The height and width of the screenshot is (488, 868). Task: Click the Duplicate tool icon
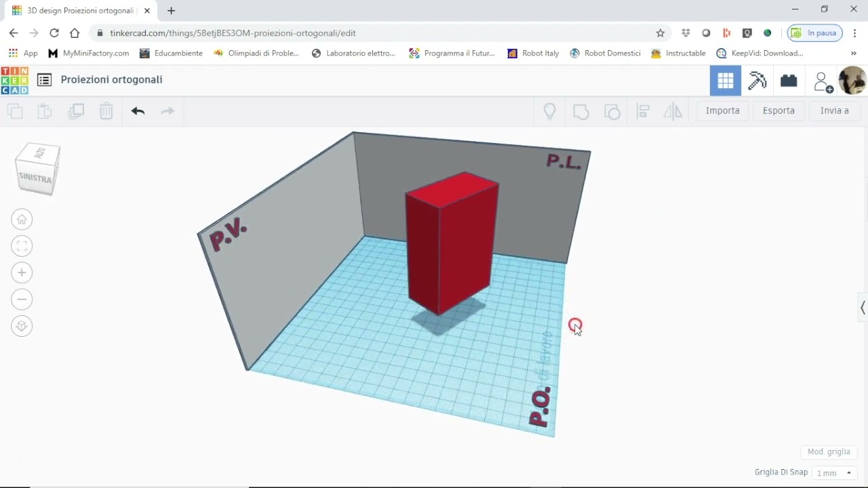click(x=76, y=111)
